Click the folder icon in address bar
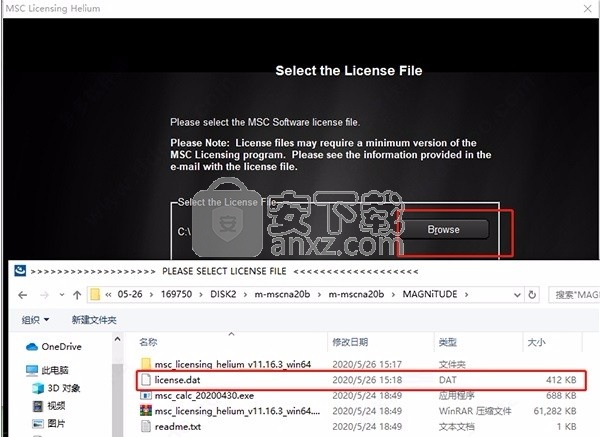Screen dimensions: 600x437 coord(95,294)
